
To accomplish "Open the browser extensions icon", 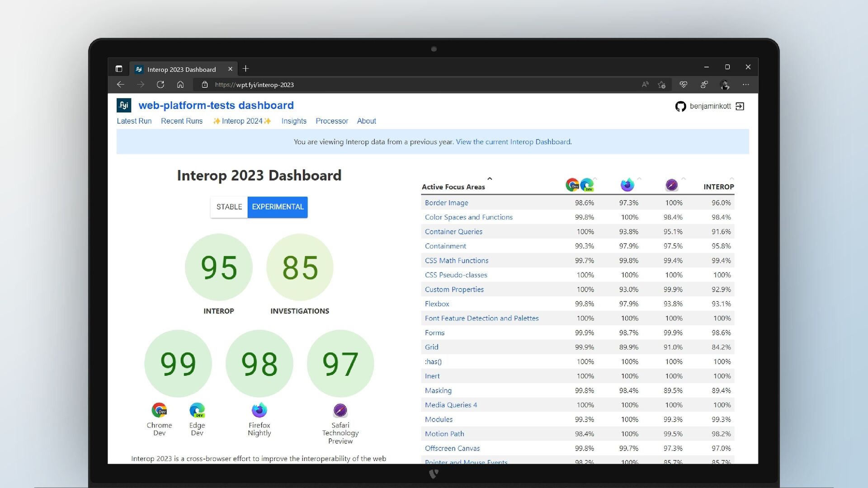I will pyautogui.click(x=704, y=84).
